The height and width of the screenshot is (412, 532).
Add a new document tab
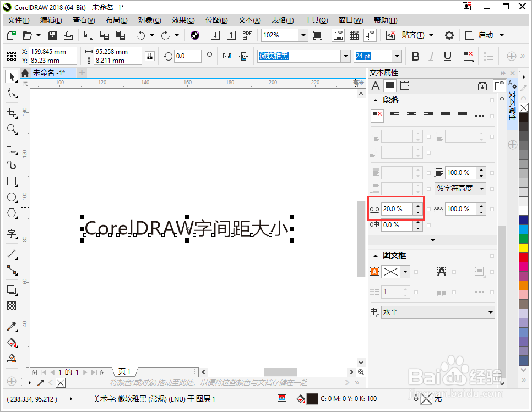(x=82, y=73)
